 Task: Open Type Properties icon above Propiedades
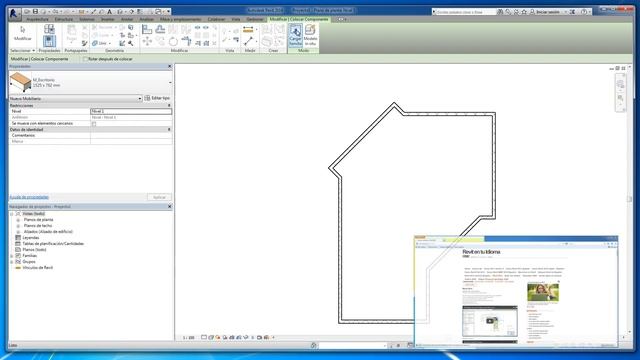[x=49, y=29]
